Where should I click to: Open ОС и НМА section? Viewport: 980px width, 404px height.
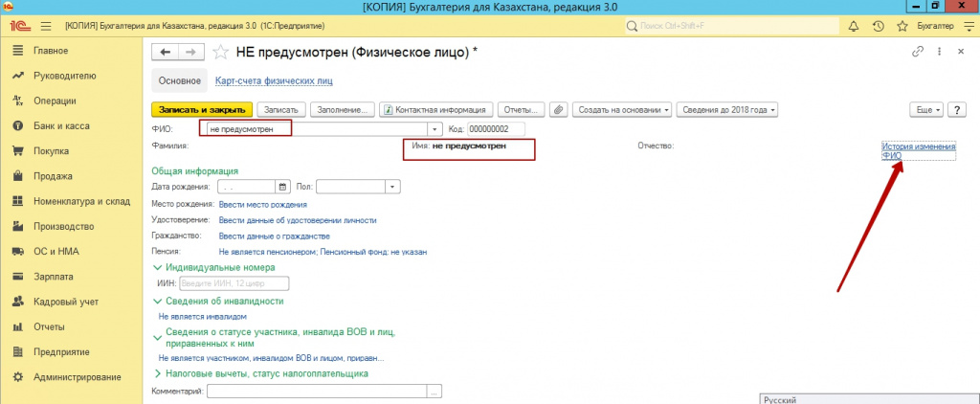pos(56,252)
